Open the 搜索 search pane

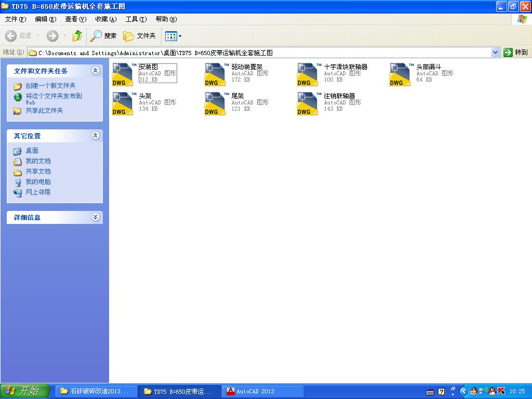(103, 36)
